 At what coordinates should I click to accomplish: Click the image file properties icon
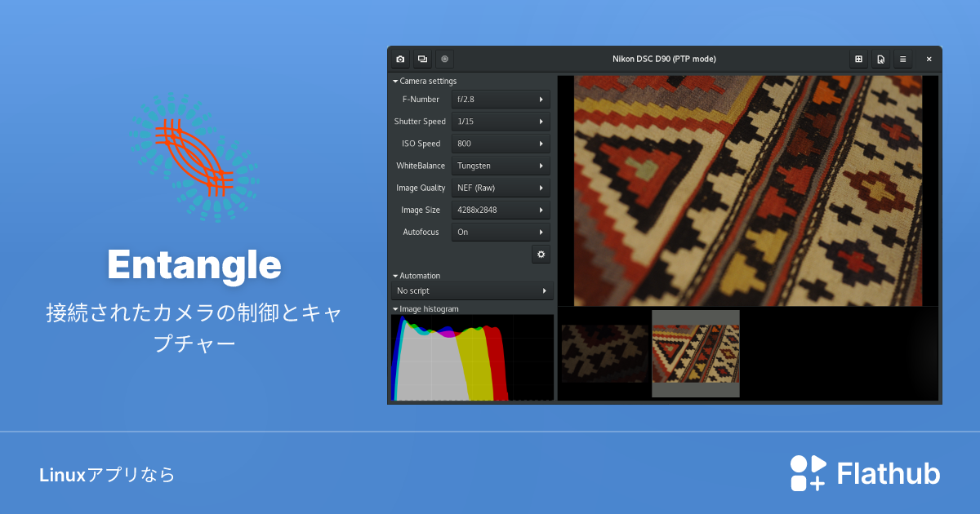coord(881,59)
